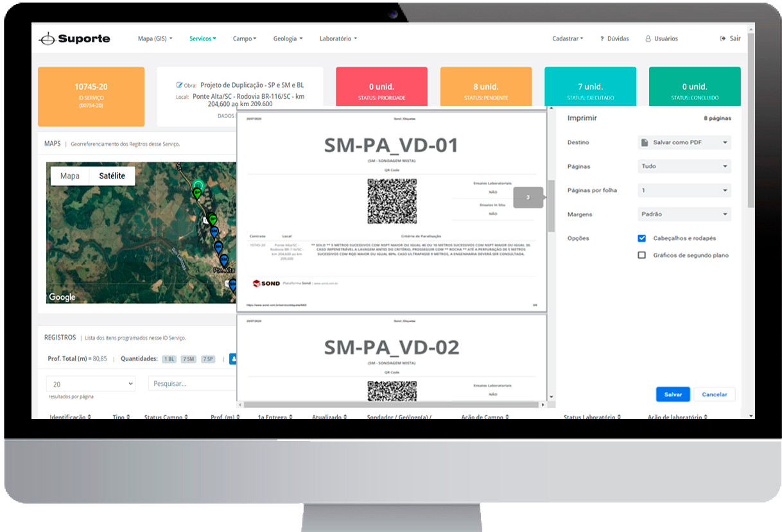Focus the Pesquisar search field
The image size is (782, 532).
pos(193,384)
